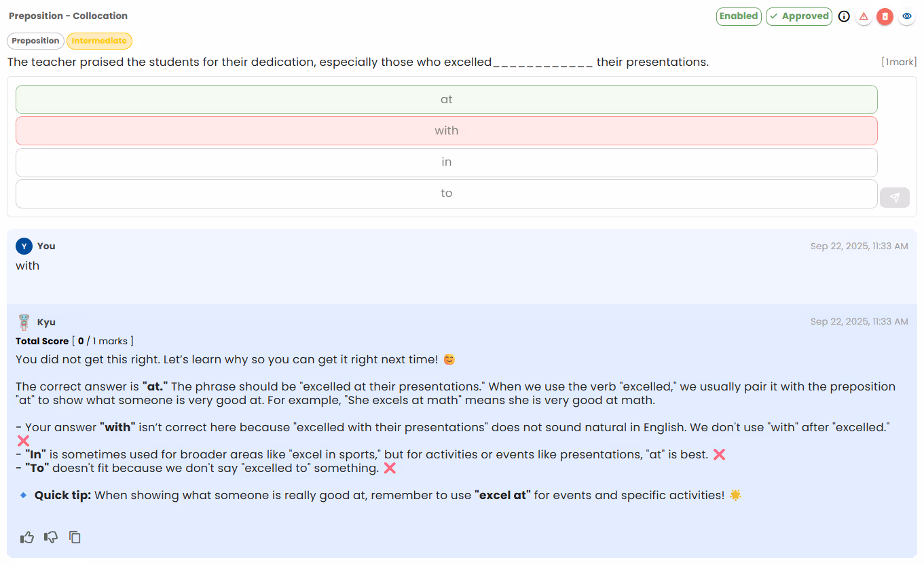Click the question sentence text
The height and width of the screenshot is (565, 924).
coord(358,62)
